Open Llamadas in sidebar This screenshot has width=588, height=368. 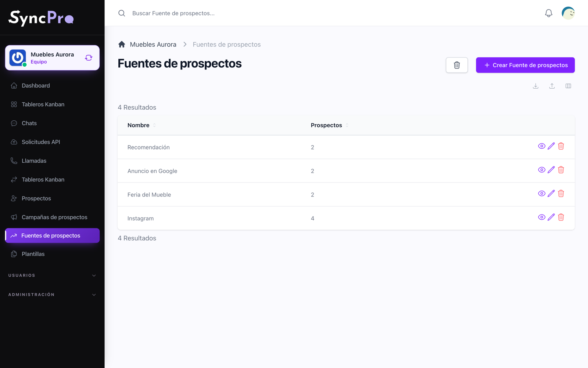(x=52, y=160)
